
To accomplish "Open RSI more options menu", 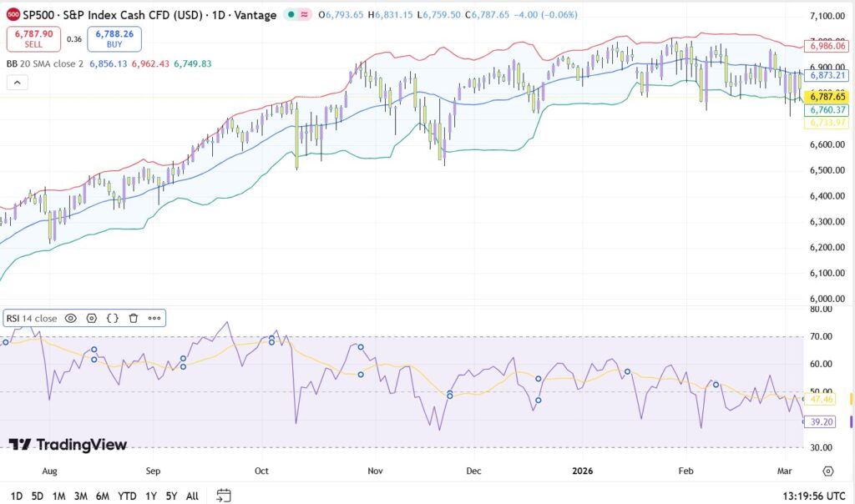I will [154, 318].
